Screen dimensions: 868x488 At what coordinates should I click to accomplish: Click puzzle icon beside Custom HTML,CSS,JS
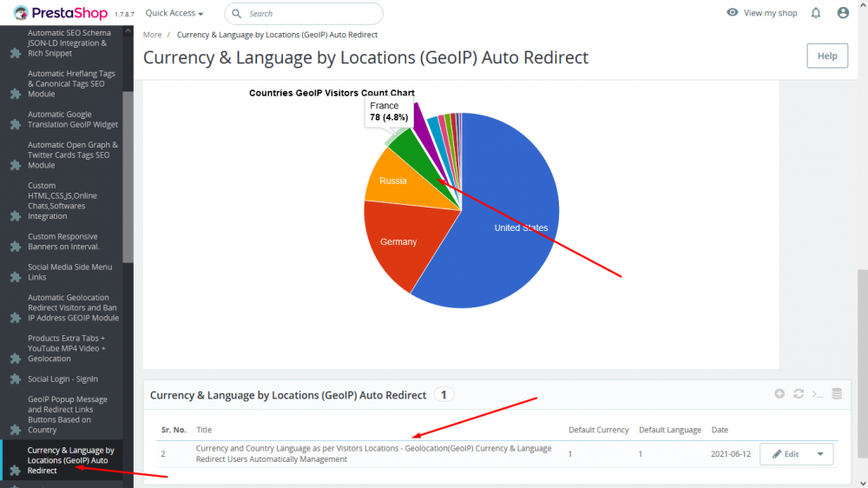16,216
